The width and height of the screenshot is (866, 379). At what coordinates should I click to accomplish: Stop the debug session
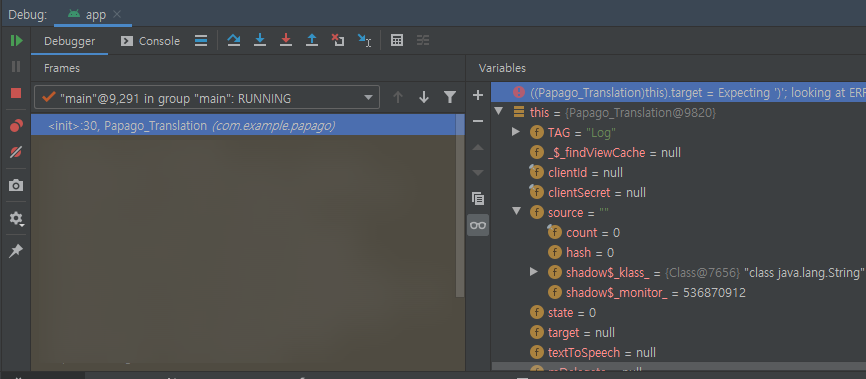pyautogui.click(x=16, y=93)
